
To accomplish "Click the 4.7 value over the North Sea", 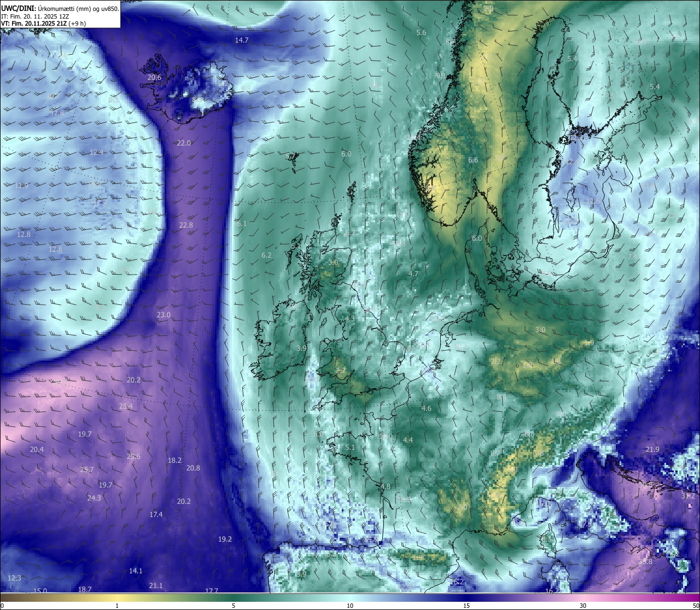I will [x=413, y=274].
